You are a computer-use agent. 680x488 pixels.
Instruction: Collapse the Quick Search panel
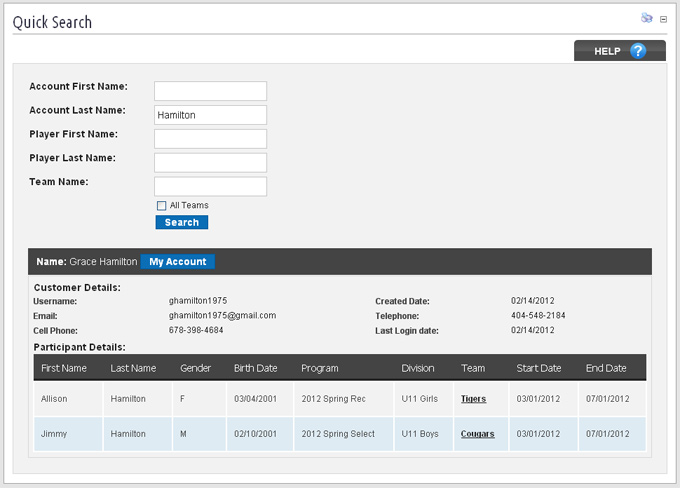pos(663,19)
